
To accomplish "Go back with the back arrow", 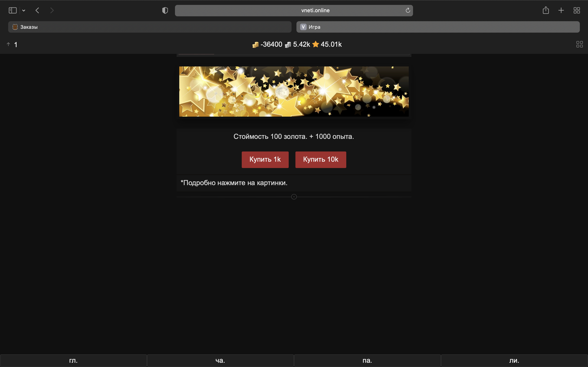I will pyautogui.click(x=37, y=10).
